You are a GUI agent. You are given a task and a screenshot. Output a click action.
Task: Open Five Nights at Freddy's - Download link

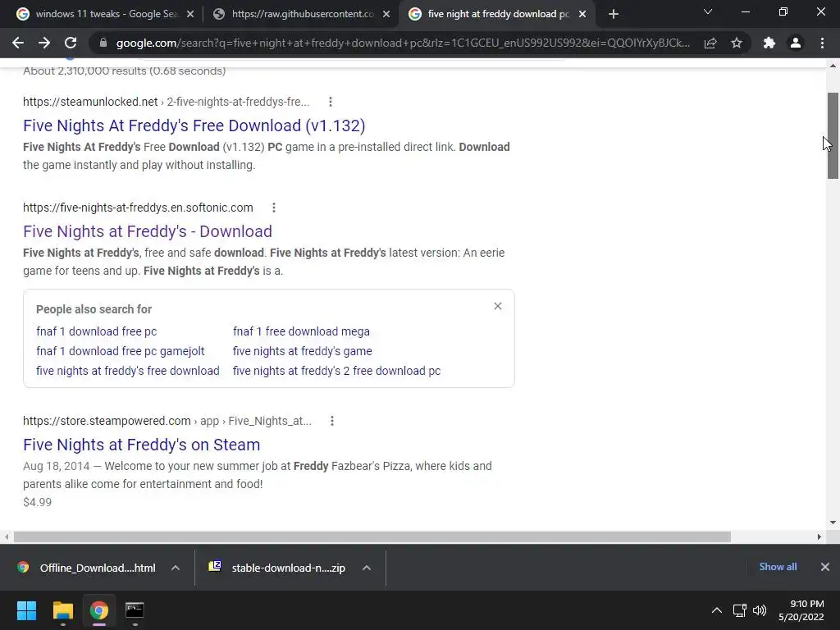(x=148, y=231)
